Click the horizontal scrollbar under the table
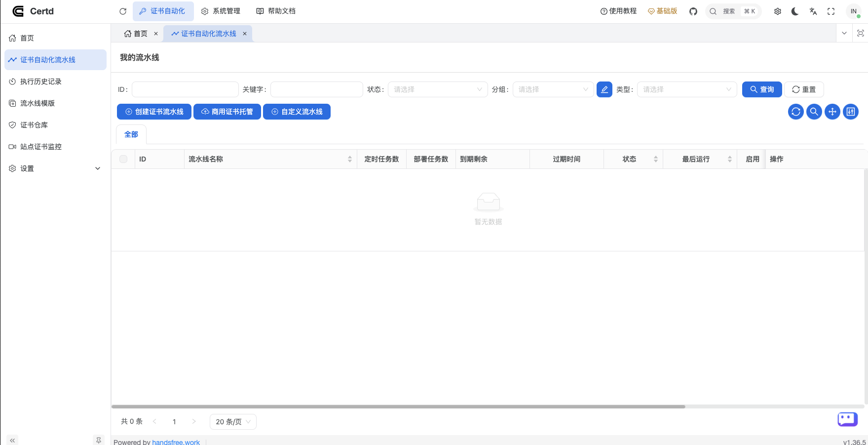Image resolution: width=868 pixels, height=445 pixels. tap(398, 406)
